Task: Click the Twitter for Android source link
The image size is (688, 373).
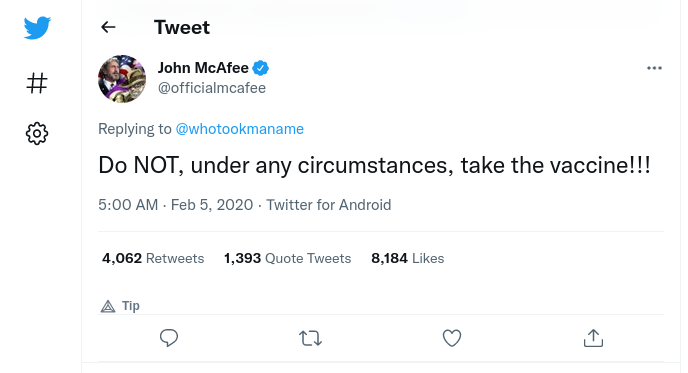Action: coord(329,205)
